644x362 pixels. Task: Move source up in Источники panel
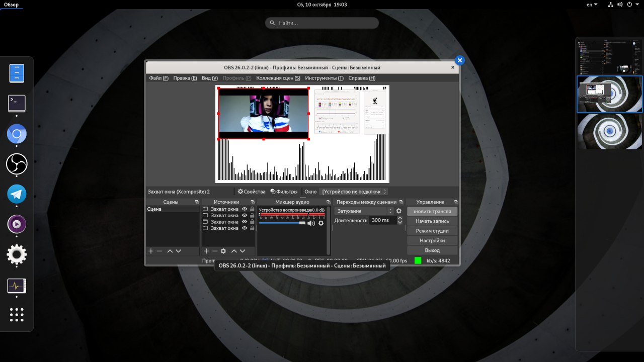234,251
